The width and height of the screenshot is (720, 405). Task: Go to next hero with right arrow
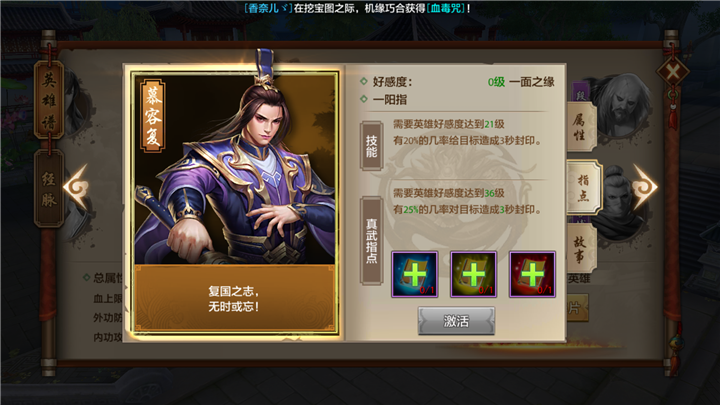644,186
